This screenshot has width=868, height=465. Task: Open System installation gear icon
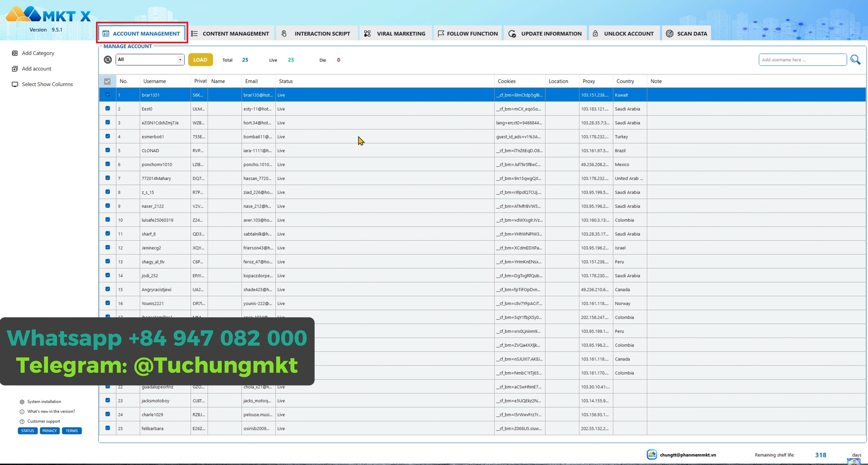[x=22, y=402]
